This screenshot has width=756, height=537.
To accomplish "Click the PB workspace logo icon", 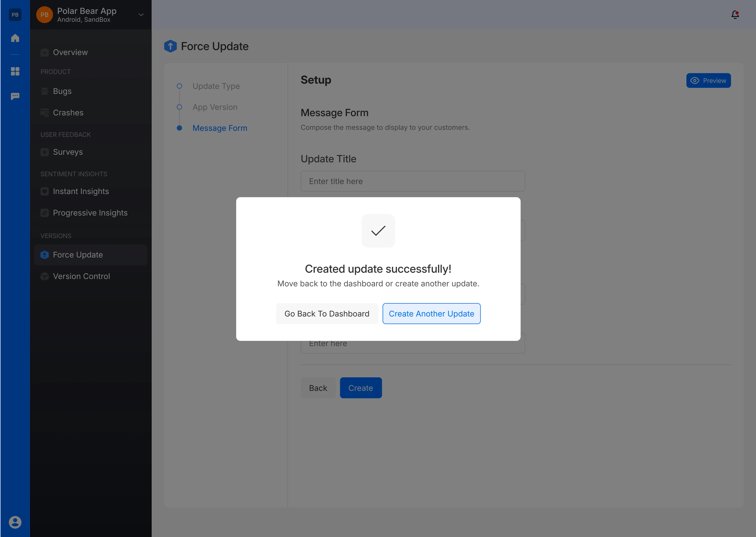I will 15,14.
